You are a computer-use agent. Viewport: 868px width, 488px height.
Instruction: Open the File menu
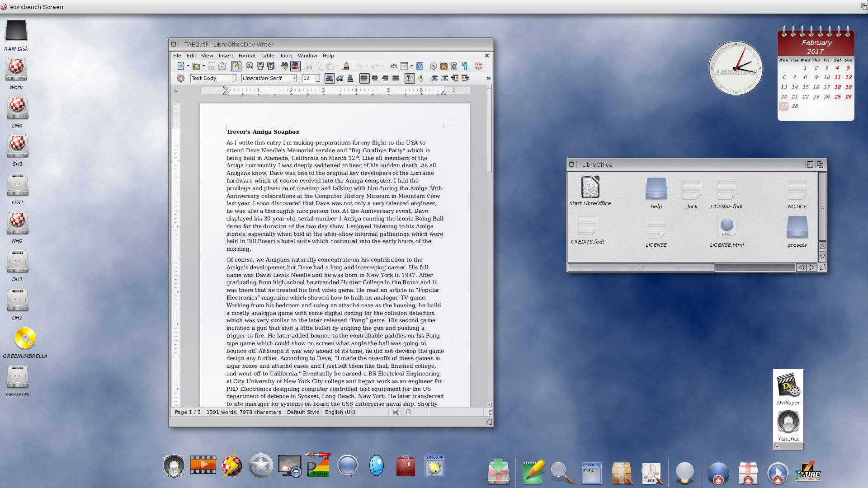177,56
